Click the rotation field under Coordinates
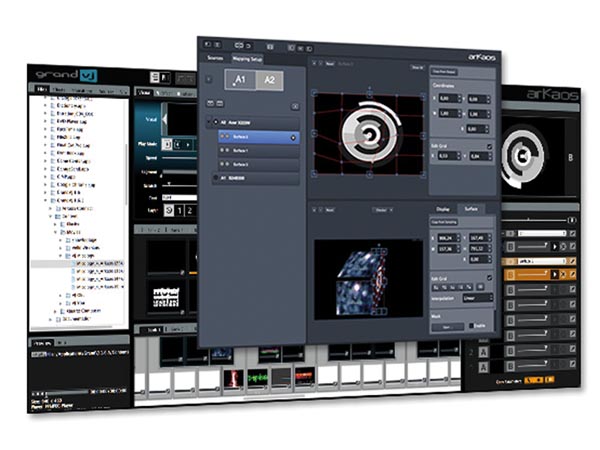The width and height of the screenshot is (600, 450). pyautogui.click(x=478, y=129)
